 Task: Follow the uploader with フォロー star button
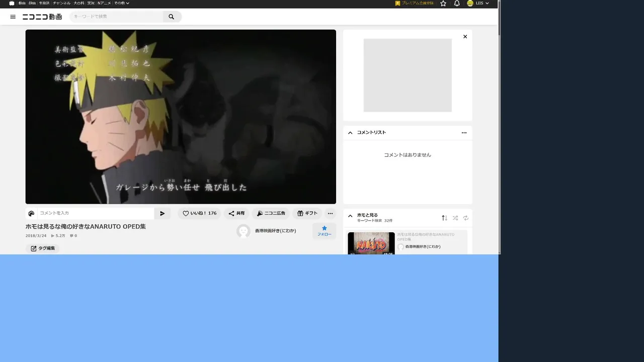(x=324, y=231)
